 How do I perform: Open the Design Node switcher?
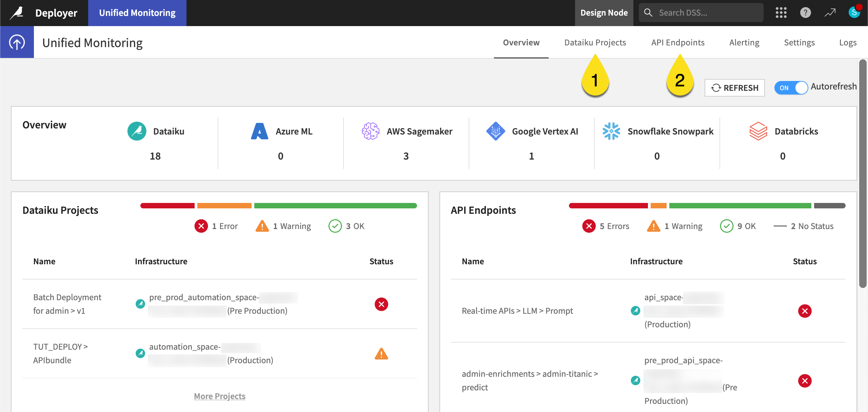pyautogui.click(x=604, y=13)
